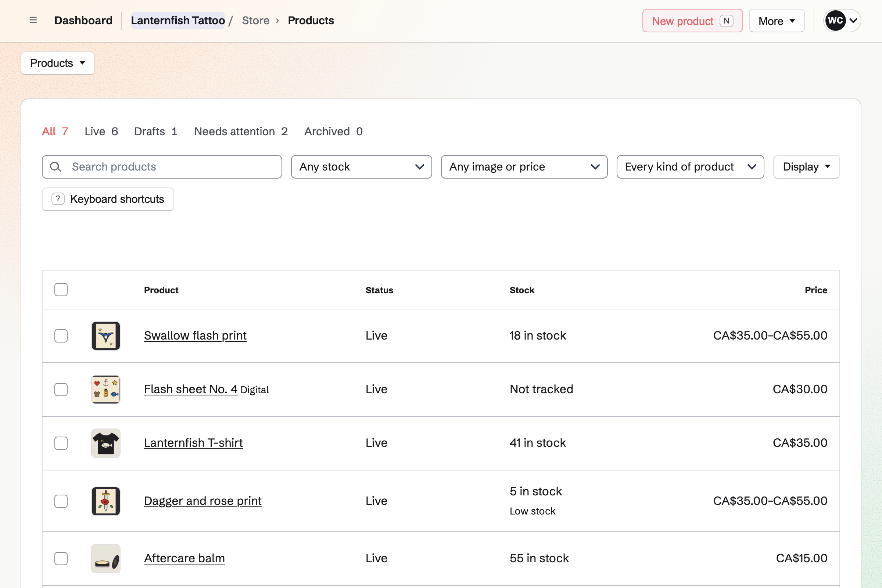This screenshot has width=882, height=588.
Task: Select the Lanternfish T-shirt checkbox
Action: tap(61, 443)
